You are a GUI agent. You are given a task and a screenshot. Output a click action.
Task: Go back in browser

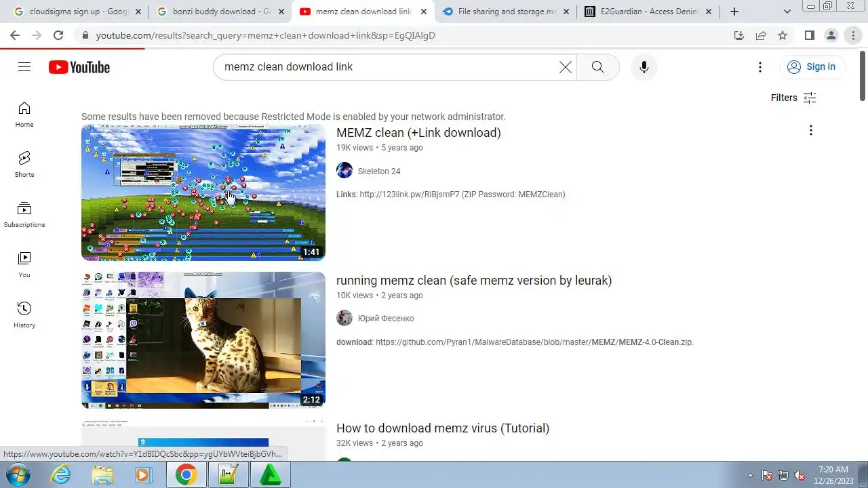15,35
